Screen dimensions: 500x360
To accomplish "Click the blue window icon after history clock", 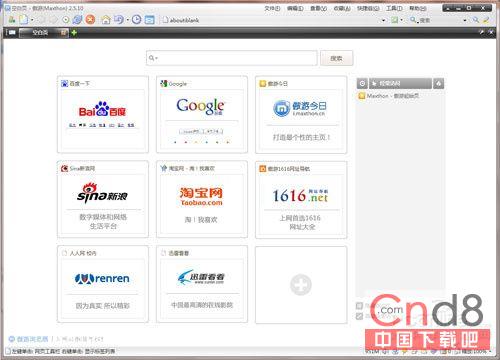I will [149, 20].
